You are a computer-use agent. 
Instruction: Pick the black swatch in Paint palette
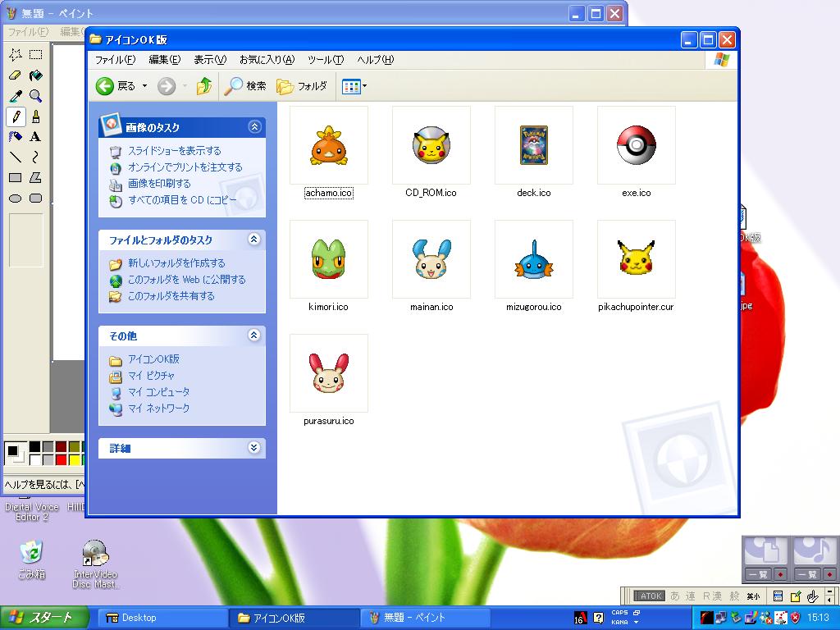pos(34,447)
